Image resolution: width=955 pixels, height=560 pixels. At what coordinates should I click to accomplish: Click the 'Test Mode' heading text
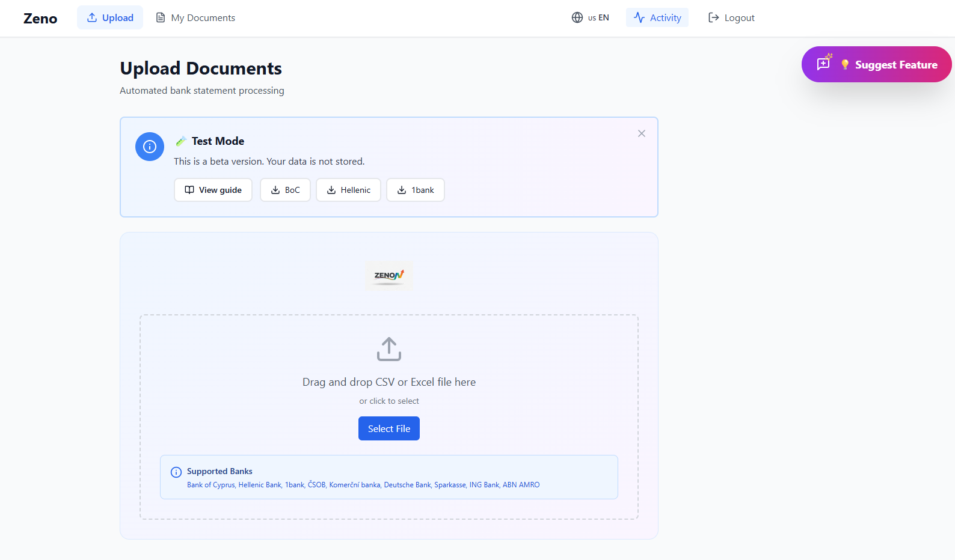coord(218,141)
